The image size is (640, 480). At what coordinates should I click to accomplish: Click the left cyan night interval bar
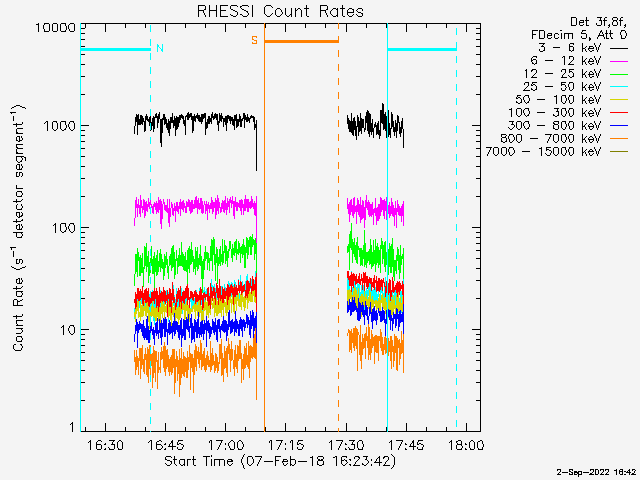click(116, 49)
